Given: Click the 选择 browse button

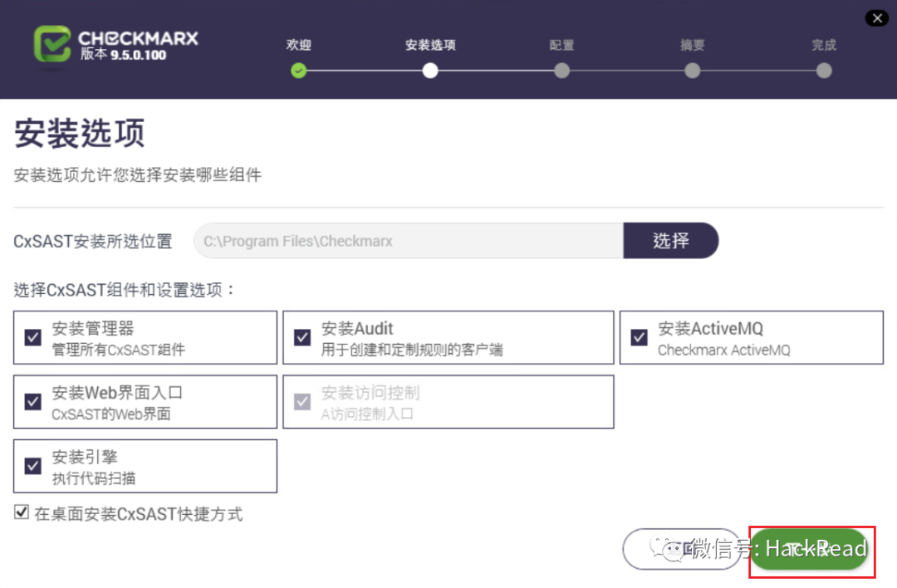Looking at the screenshot, I should tap(670, 241).
